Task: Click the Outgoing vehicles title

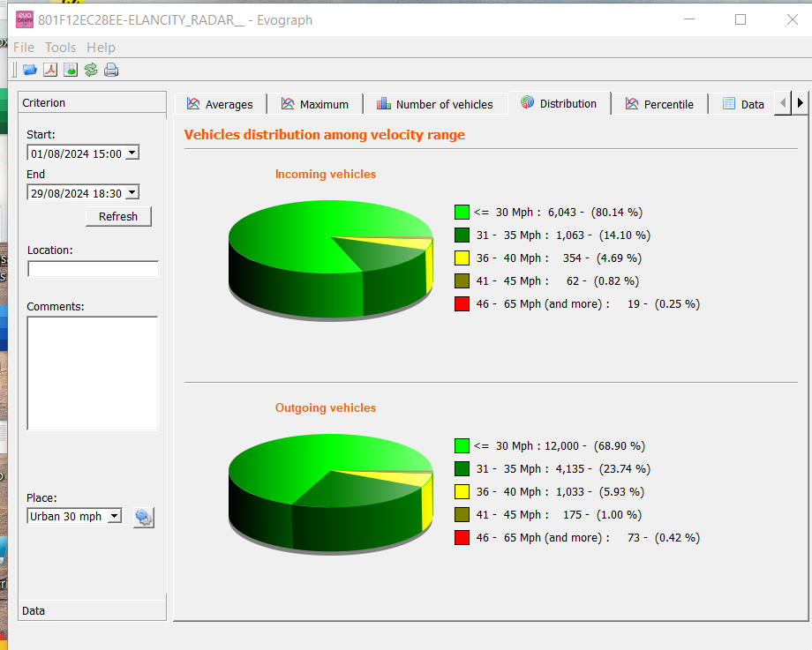Action: (x=325, y=407)
